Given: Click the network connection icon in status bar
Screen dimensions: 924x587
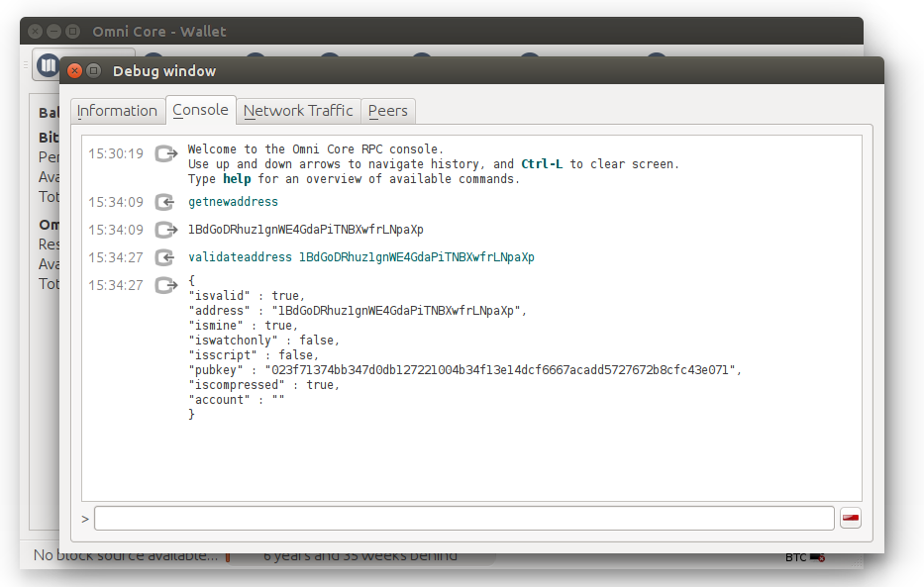Looking at the screenshot, I should pyautogui.click(x=817, y=557).
